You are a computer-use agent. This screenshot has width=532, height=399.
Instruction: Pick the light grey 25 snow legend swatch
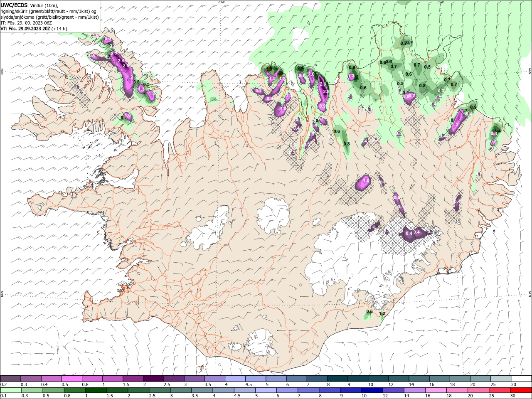click(x=500, y=379)
